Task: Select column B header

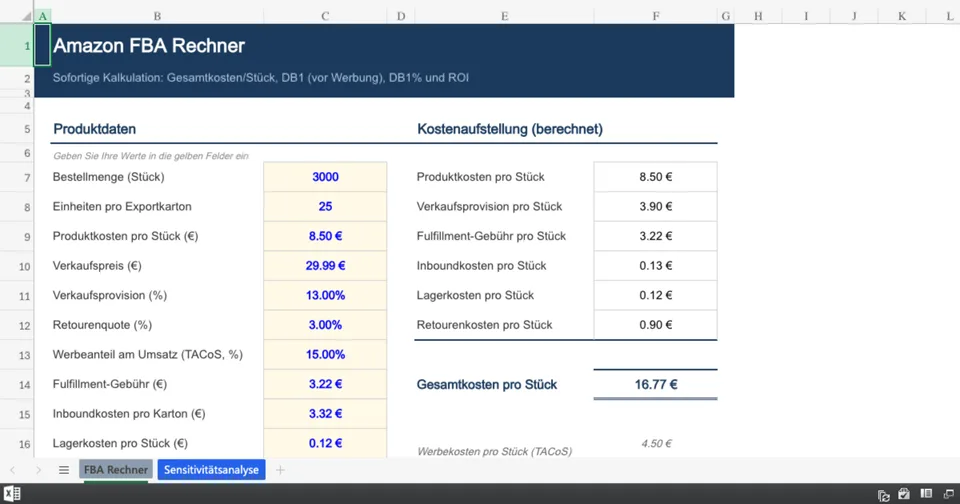Action: (x=157, y=16)
